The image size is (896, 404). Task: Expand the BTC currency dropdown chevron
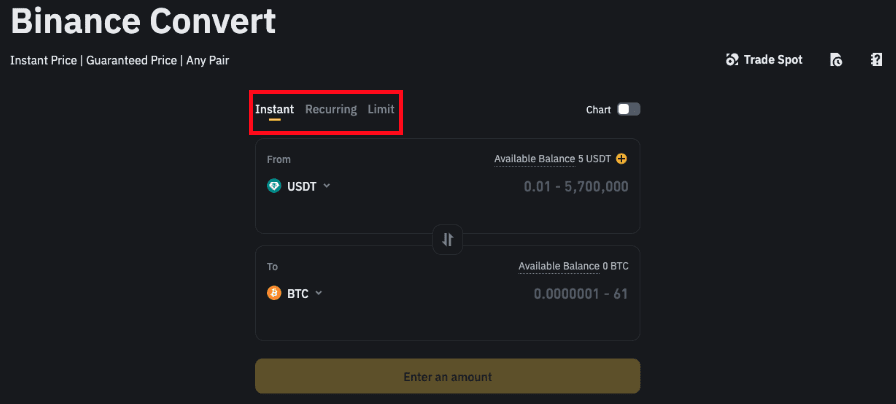(x=319, y=293)
